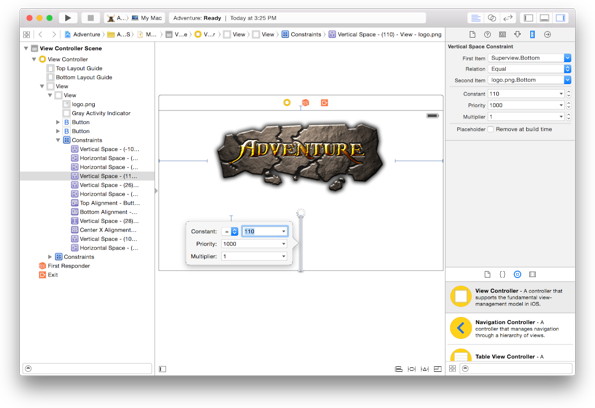Viewport: 595px width, 408px height.
Task: Open the Quick Help inspector
Action: [487, 35]
